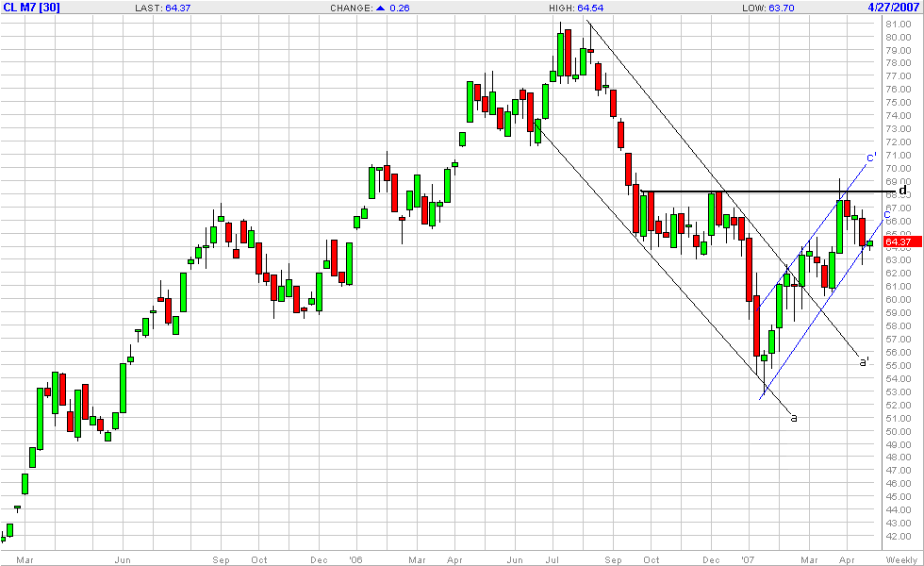Click the '07 year label on time axis
The width and height of the screenshot is (924, 566).
click(x=748, y=559)
